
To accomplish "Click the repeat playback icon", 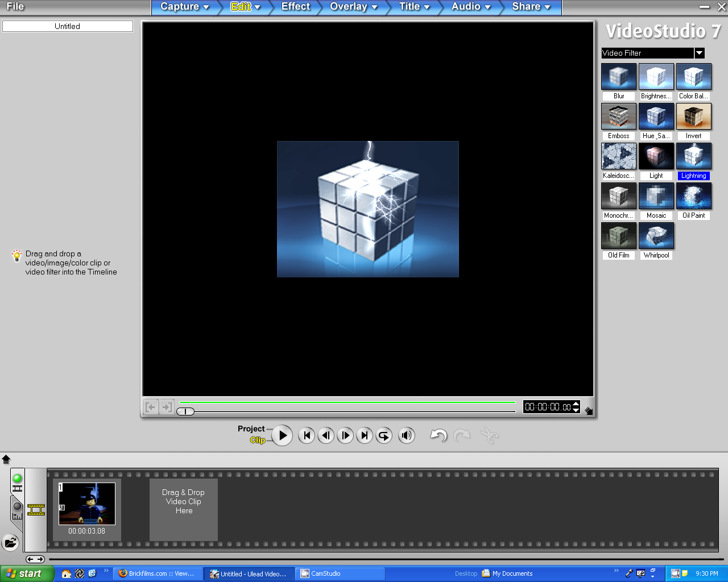I will pyautogui.click(x=384, y=435).
